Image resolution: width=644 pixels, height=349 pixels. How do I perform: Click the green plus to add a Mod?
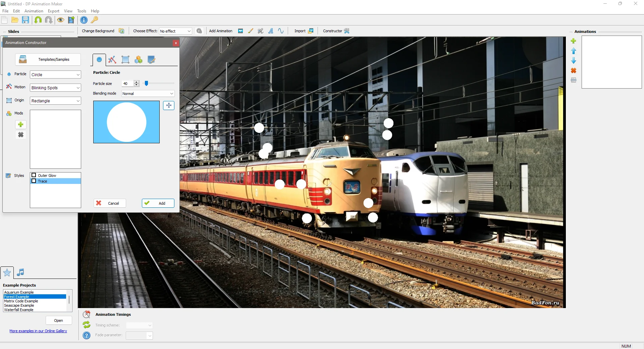(x=21, y=124)
